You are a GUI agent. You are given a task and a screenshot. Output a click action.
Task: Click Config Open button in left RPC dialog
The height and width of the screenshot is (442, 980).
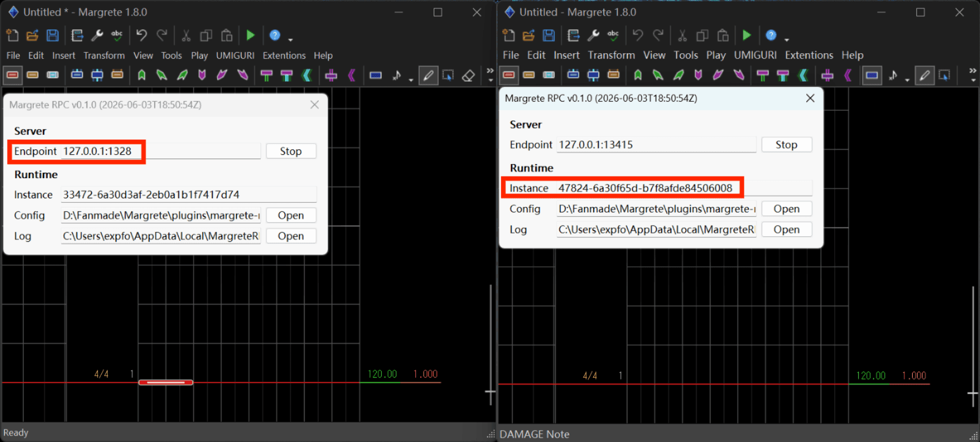pos(291,216)
